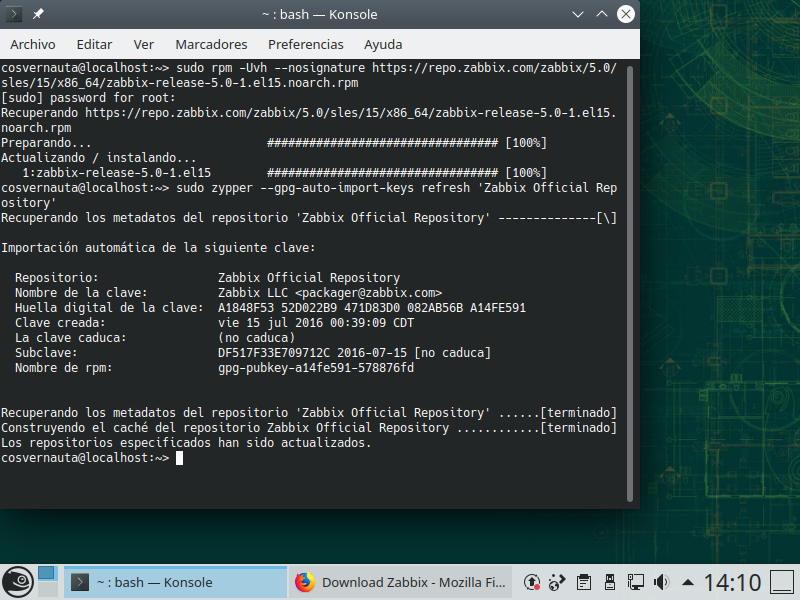Screen dimensions: 800x600
Task: Click the terminal prompt input area
Action: point(181,457)
